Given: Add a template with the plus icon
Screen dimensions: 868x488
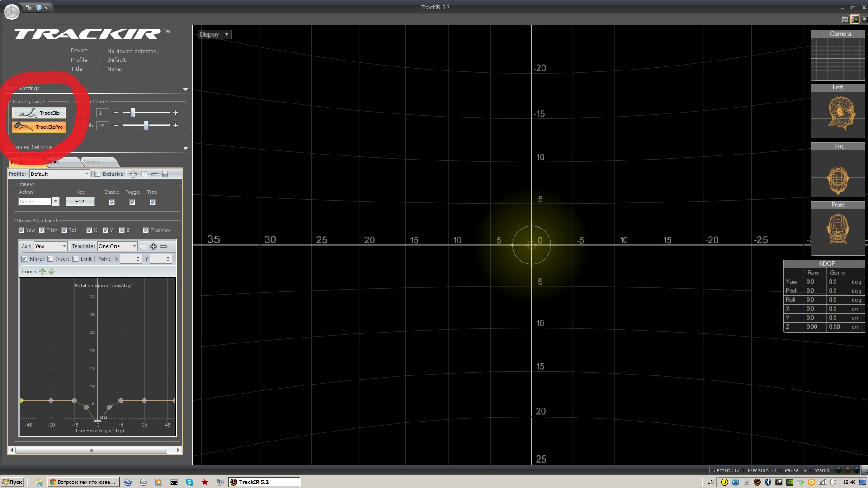Looking at the screenshot, I should 153,246.
